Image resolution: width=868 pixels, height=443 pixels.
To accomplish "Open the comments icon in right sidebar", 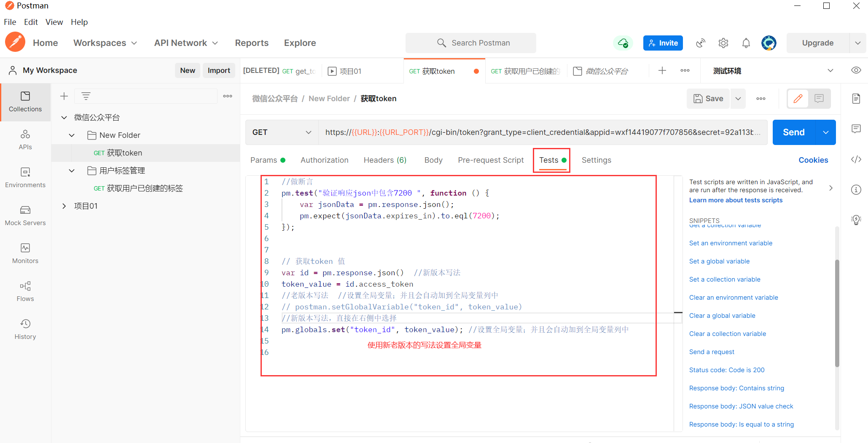I will 856,129.
